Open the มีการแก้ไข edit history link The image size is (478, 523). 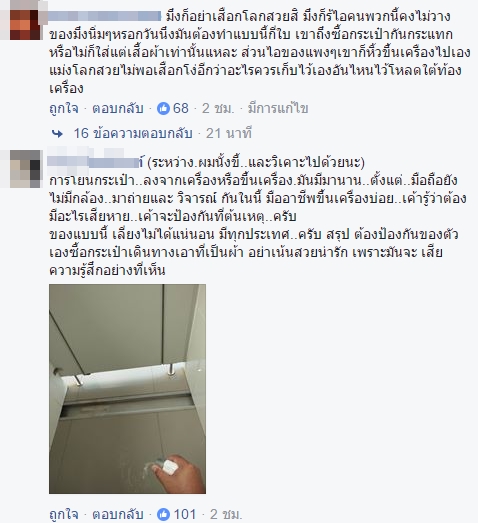coord(278,109)
